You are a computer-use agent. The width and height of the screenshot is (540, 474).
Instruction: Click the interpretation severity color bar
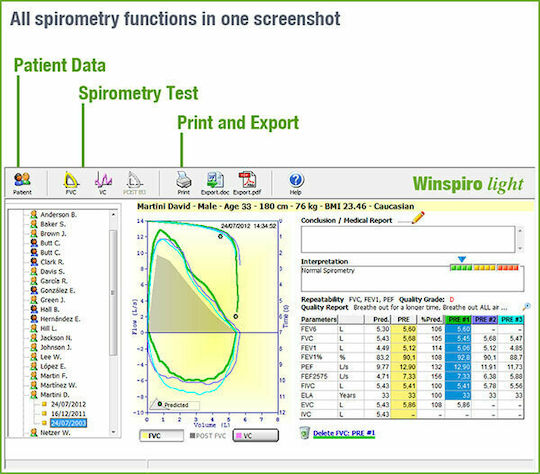[484, 268]
